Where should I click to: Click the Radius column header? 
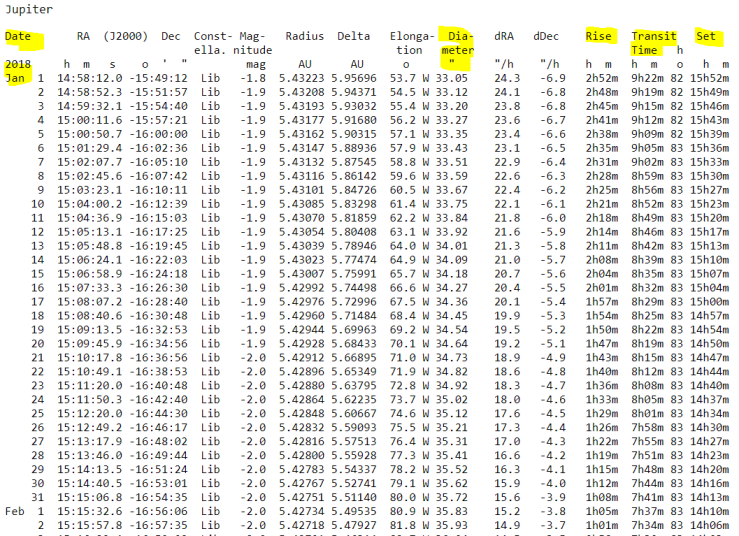pos(304,36)
